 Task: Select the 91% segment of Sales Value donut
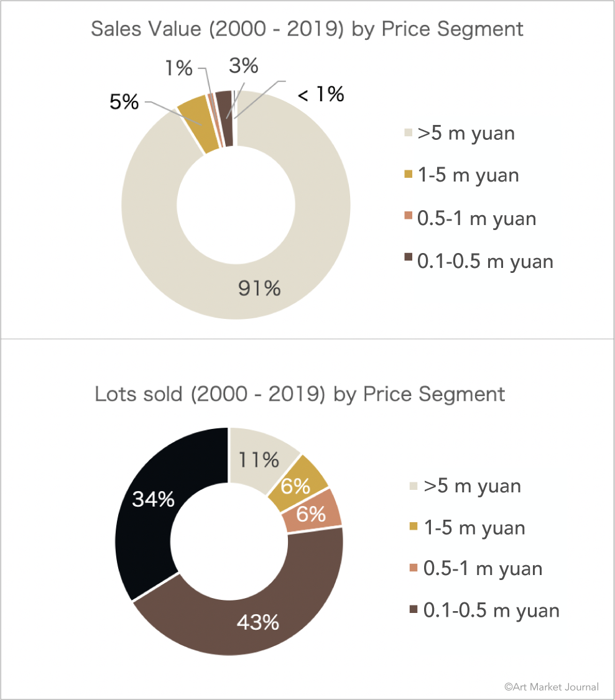259,288
